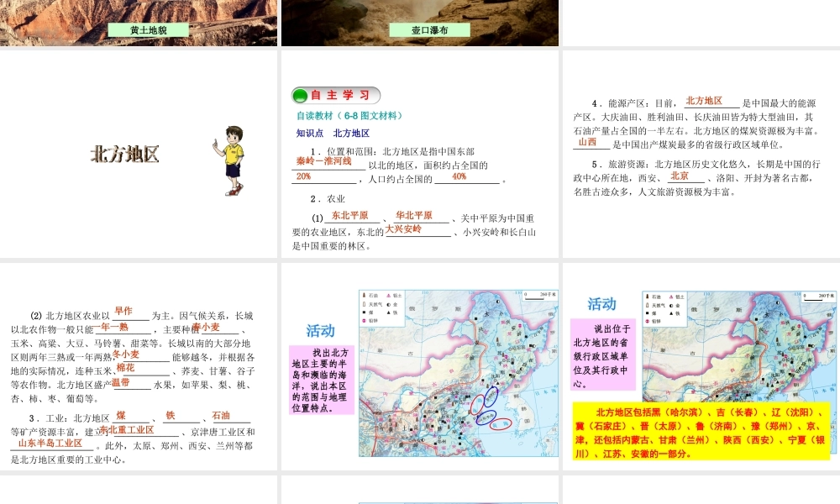This screenshot has height=504, width=840.
Task: Open the 黄土地貌 slide thumbnail
Action: point(139,23)
